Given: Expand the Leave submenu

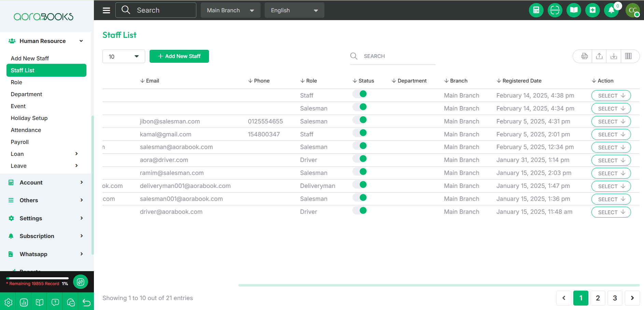Looking at the screenshot, I should [x=46, y=166].
